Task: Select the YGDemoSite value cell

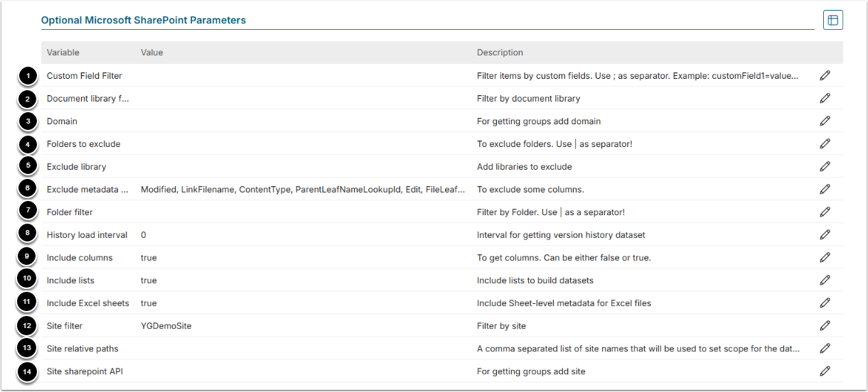Action: (x=166, y=326)
